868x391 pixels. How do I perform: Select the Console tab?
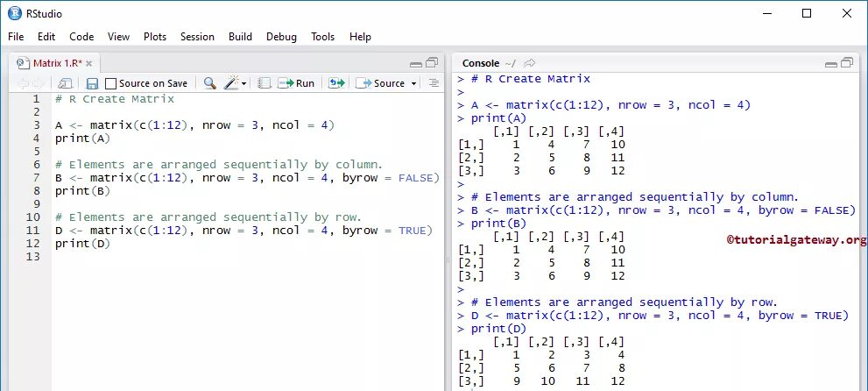point(481,63)
